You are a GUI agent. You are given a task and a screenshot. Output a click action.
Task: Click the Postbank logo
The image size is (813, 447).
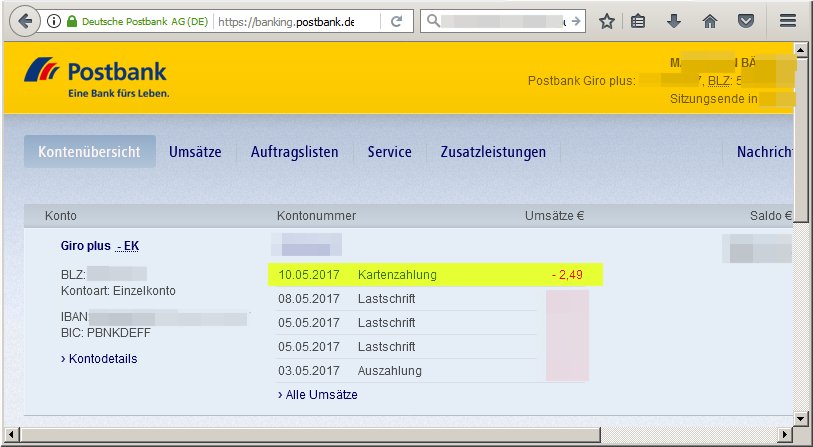(x=96, y=79)
